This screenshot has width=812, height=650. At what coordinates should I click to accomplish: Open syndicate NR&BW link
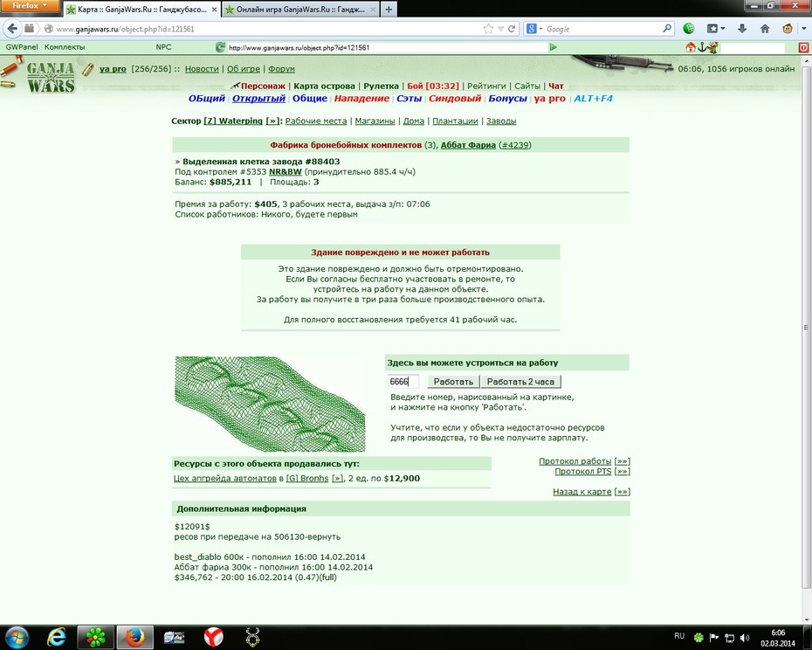286,171
